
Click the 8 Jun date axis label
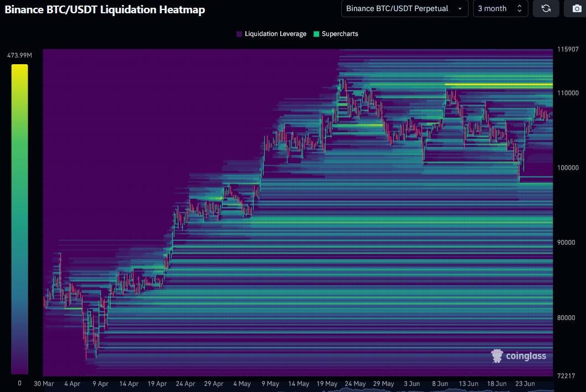[x=440, y=384]
